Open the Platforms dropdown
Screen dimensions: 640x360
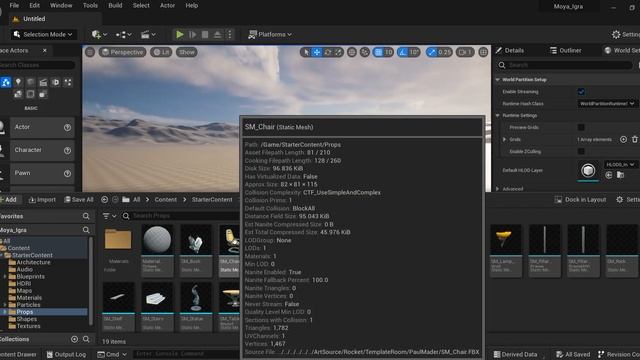270,35
